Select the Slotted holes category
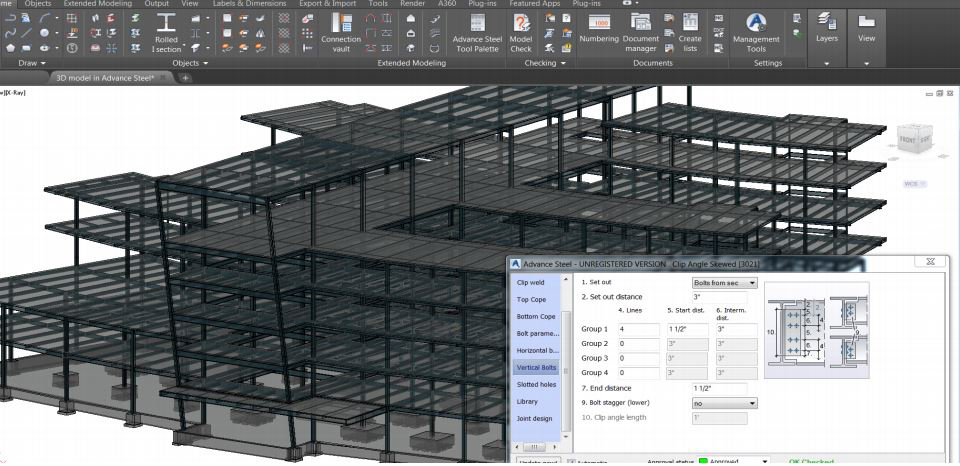Image resolution: width=960 pixels, height=466 pixels. (x=536, y=385)
